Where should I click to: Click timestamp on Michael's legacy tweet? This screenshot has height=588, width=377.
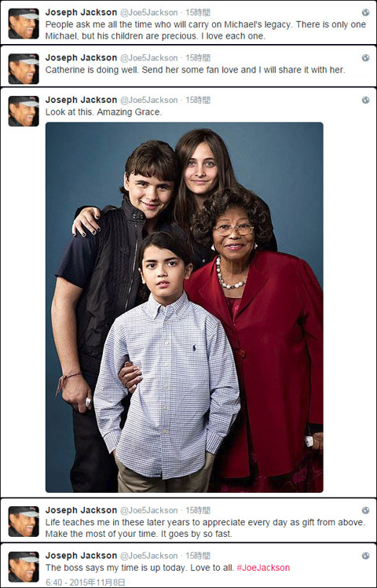[198, 13]
